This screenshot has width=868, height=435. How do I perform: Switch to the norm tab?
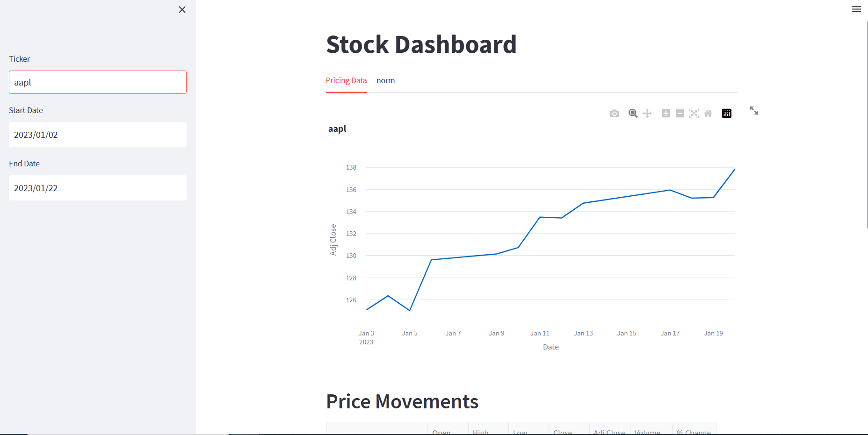385,80
